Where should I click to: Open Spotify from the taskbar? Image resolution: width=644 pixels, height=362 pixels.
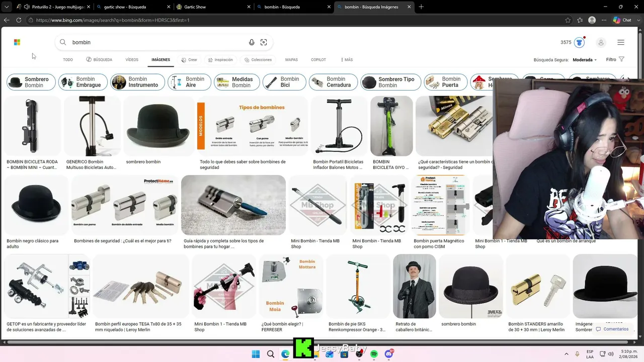click(374, 354)
